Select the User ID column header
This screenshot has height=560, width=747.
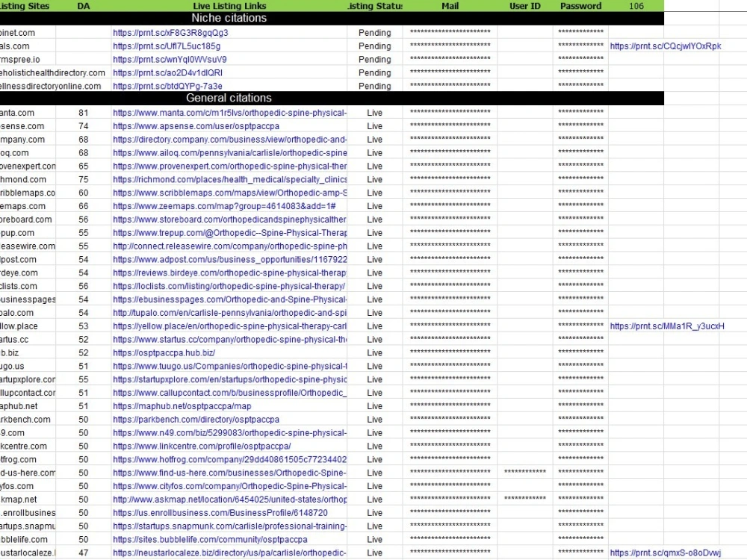click(x=525, y=6)
